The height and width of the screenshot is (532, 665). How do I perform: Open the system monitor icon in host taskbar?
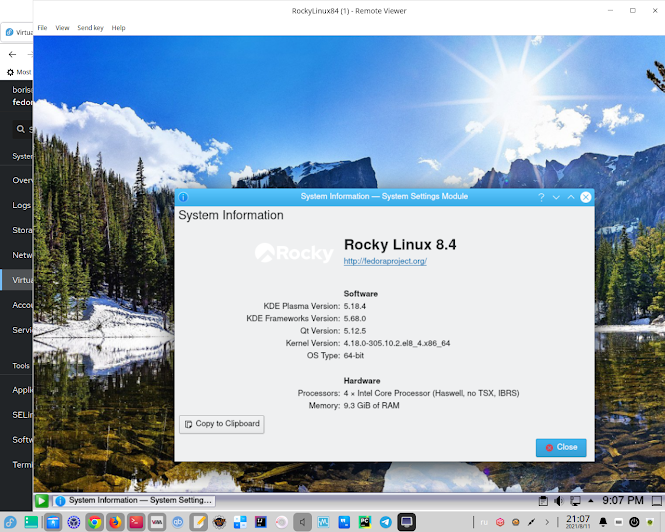coord(323,522)
